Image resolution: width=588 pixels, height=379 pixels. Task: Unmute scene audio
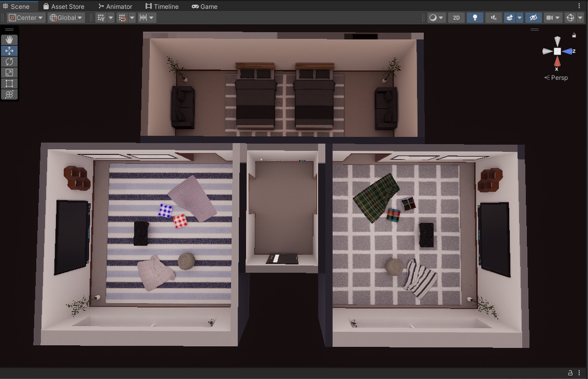(x=493, y=17)
